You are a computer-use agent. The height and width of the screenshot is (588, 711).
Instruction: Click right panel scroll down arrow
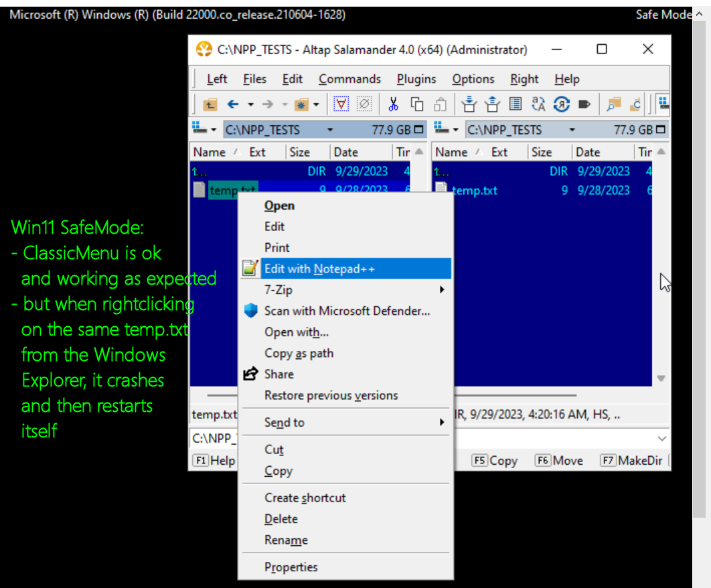661,378
